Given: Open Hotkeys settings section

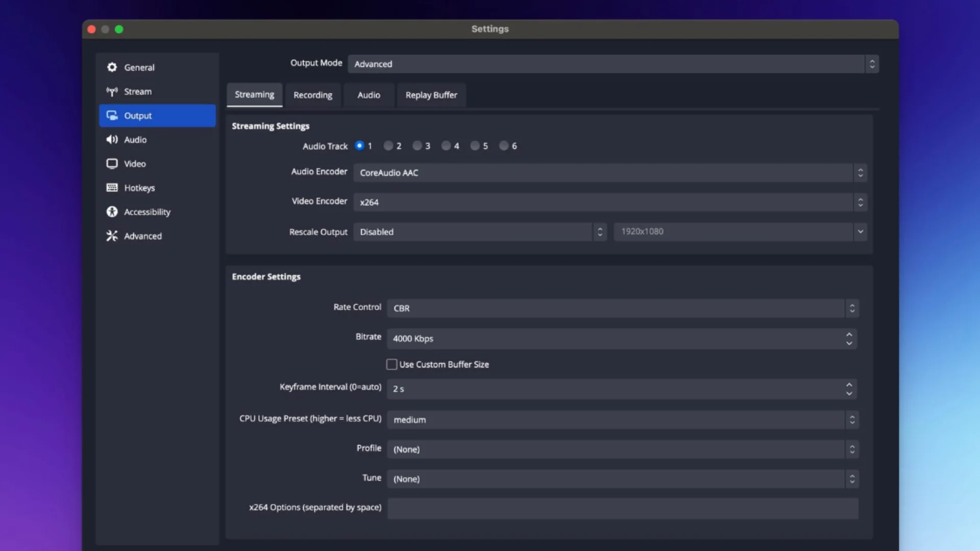Looking at the screenshot, I should 157,187.
